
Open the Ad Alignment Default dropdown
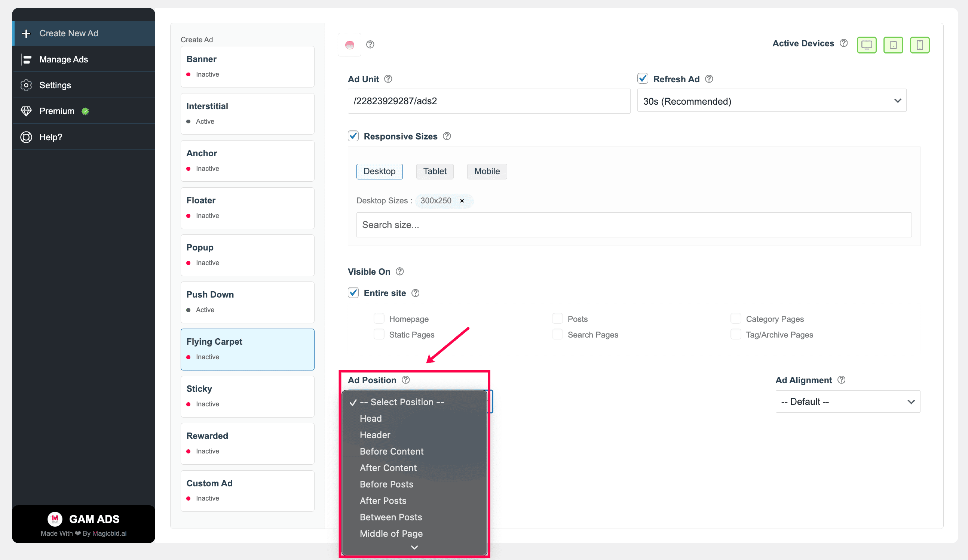848,401
